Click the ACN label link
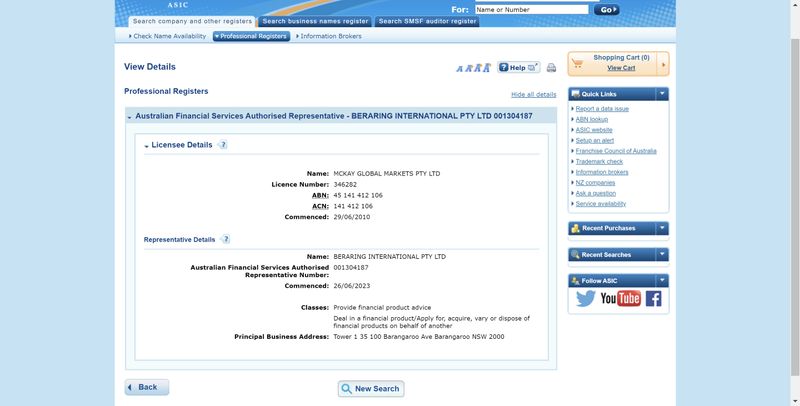This screenshot has width=800, height=406. tap(320, 206)
